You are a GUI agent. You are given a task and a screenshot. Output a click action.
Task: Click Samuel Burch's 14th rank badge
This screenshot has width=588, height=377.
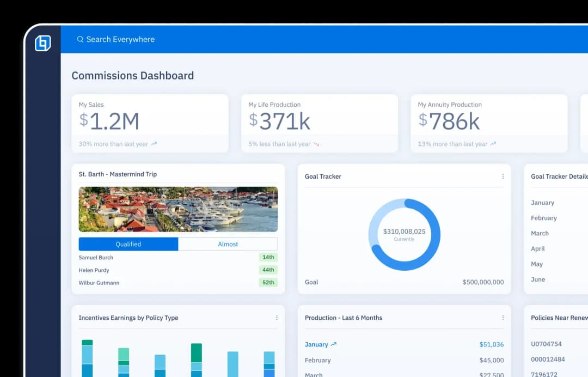click(x=268, y=257)
